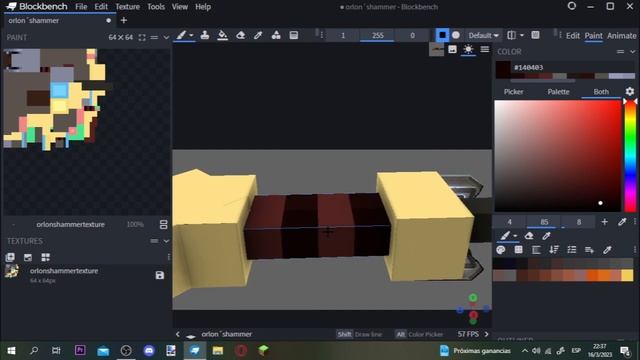Click the sort palette icon

(x=554, y=250)
